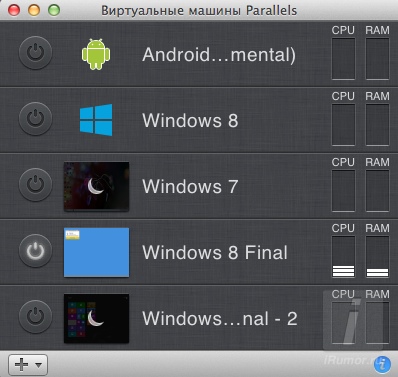This screenshot has width=398, height=377.
Task: Select the Android…mental) name text
Action: click(x=219, y=54)
